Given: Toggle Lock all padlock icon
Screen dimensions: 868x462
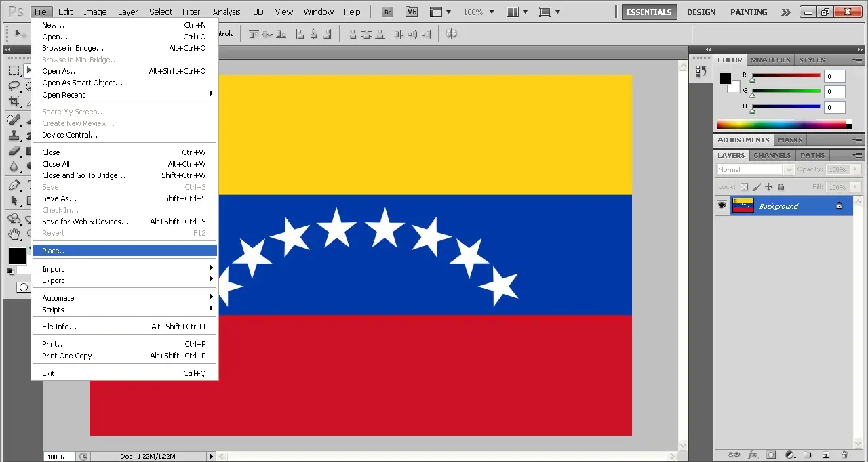Looking at the screenshot, I should tap(781, 187).
